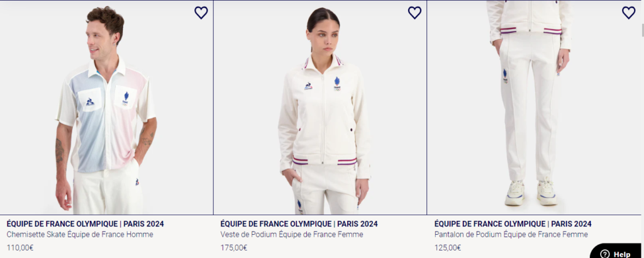
Task: Open the white podium jacket woman photo
Action: coord(320,108)
